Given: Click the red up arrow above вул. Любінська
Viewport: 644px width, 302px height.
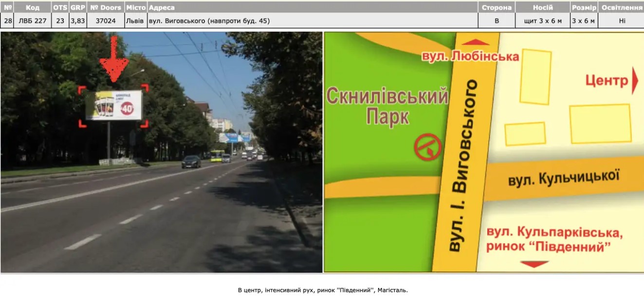Looking at the screenshot, I should coord(475,42).
